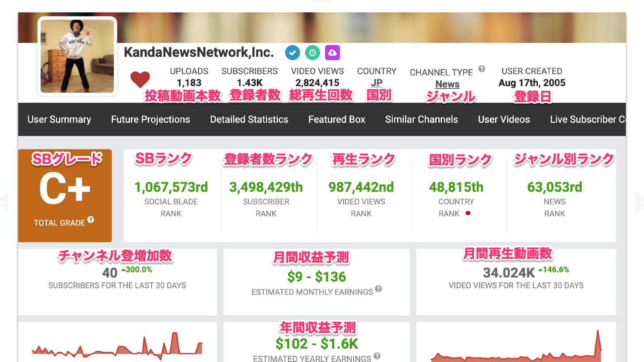This screenshot has height=362, width=644.
Task: Follow the News channel type link
Action: click(447, 84)
